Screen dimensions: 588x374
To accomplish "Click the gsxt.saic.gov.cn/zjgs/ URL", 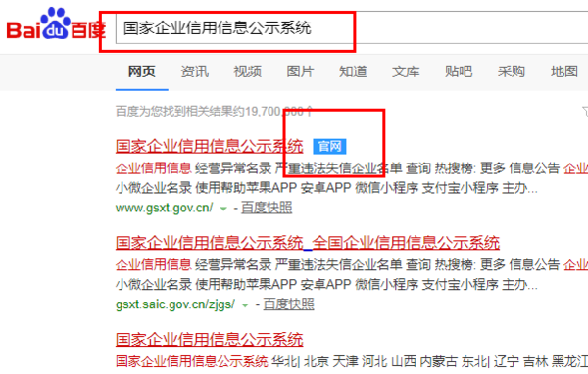I will (x=175, y=304).
